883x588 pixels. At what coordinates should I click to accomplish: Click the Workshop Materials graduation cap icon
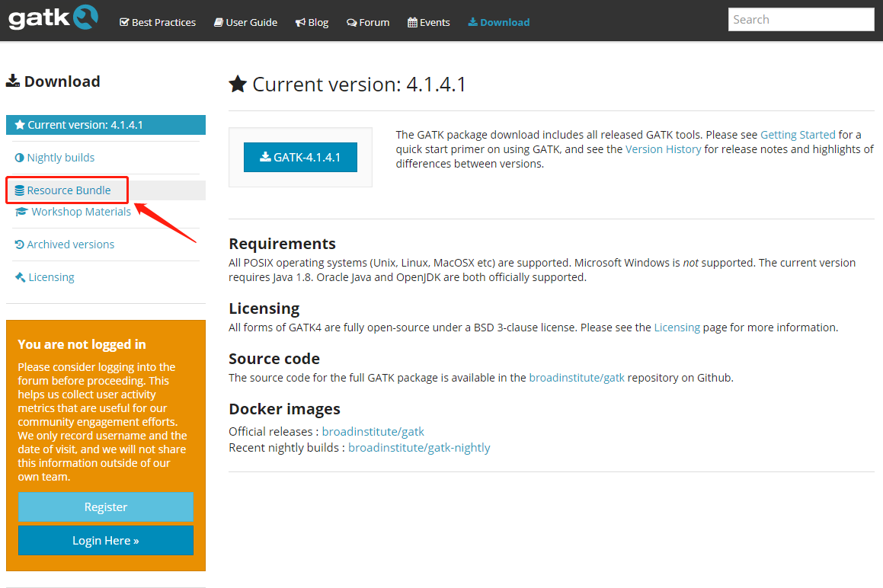pyautogui.click(x=21, y=212)
